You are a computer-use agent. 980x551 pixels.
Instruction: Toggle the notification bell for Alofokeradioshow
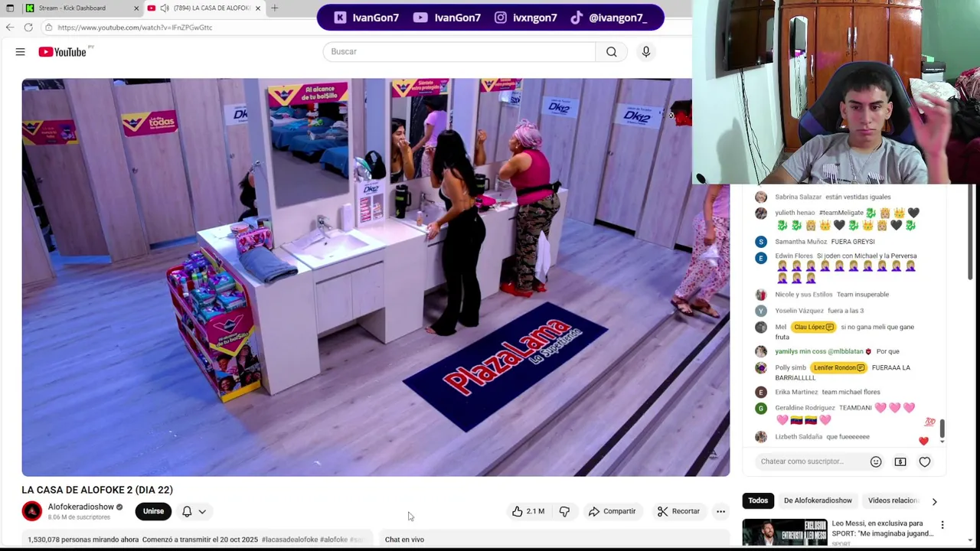click(187, 511)
